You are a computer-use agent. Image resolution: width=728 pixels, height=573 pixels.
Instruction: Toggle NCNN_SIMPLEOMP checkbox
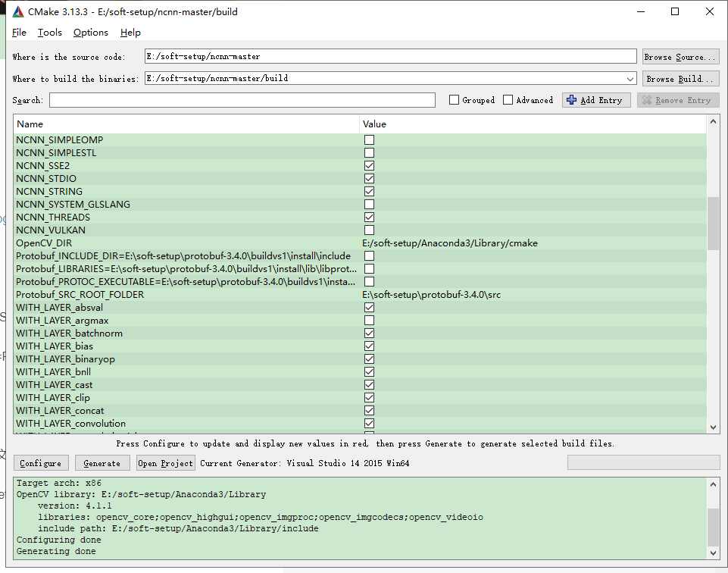tap(369, 139)
